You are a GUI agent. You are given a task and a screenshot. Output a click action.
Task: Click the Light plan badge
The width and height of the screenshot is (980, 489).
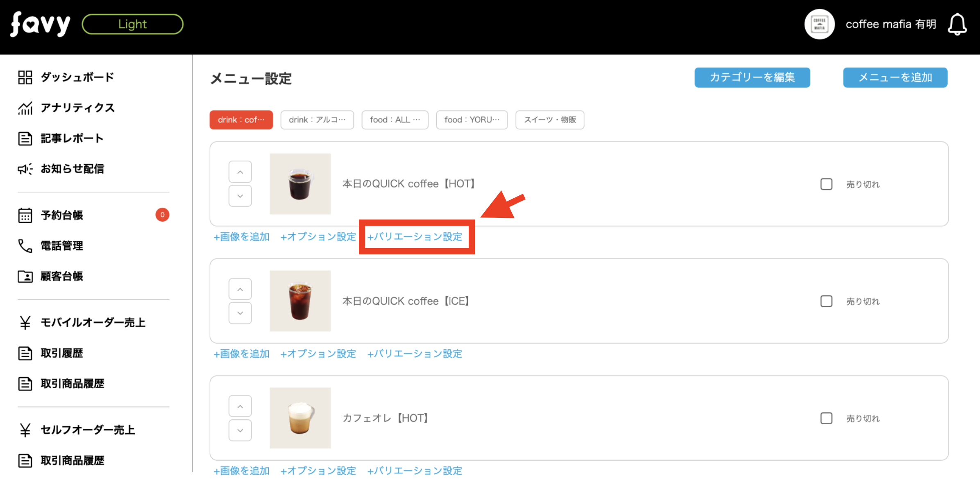click(x=132, y=24)
